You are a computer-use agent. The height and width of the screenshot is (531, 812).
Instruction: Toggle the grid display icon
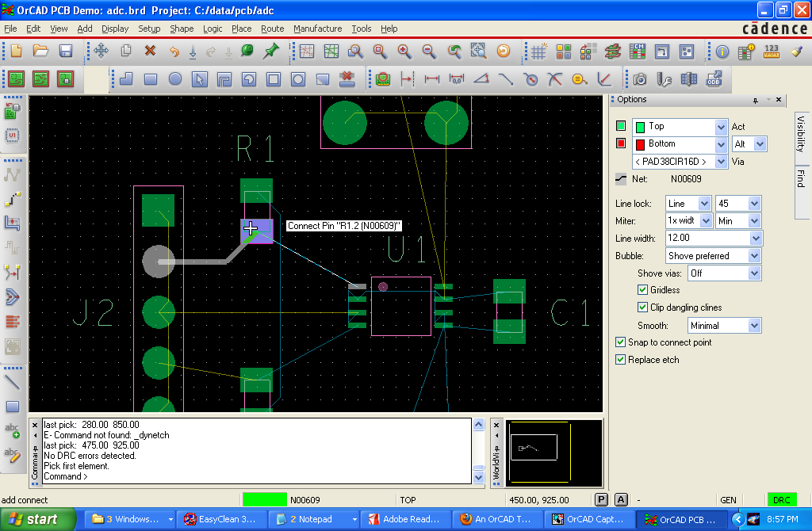[x=539, y=52]
